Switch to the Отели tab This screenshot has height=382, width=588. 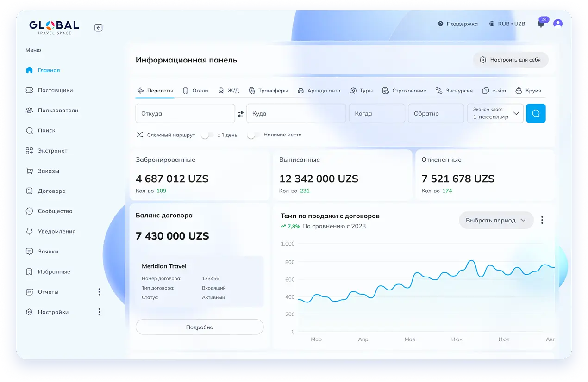(x=195, y=91)
